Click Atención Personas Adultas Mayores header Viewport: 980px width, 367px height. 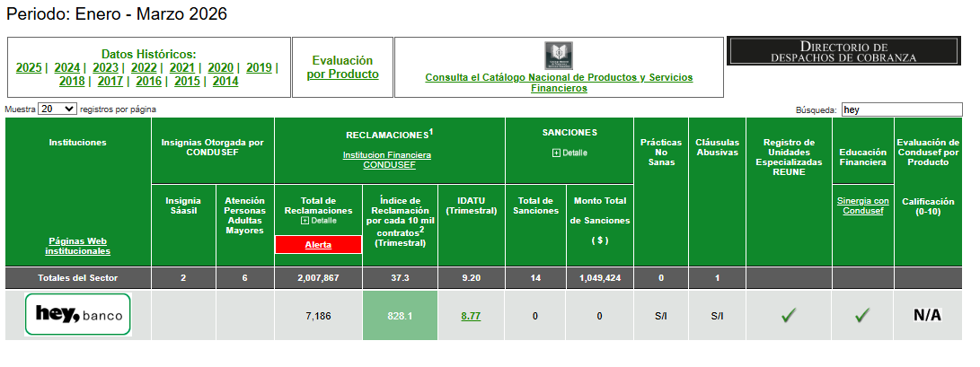[x=245, y=216]
